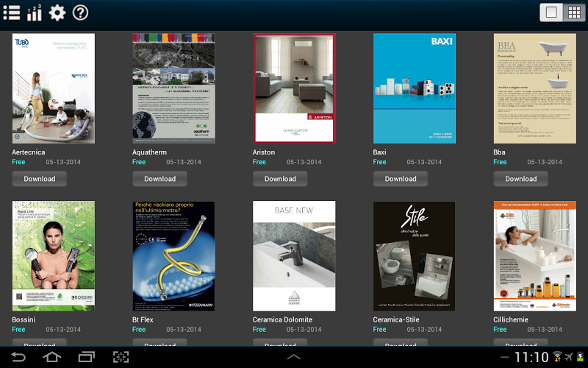The width and height of the screenshot is (588, 368).
Task: Download the Baxi catalog
Action: coord(401,179)
